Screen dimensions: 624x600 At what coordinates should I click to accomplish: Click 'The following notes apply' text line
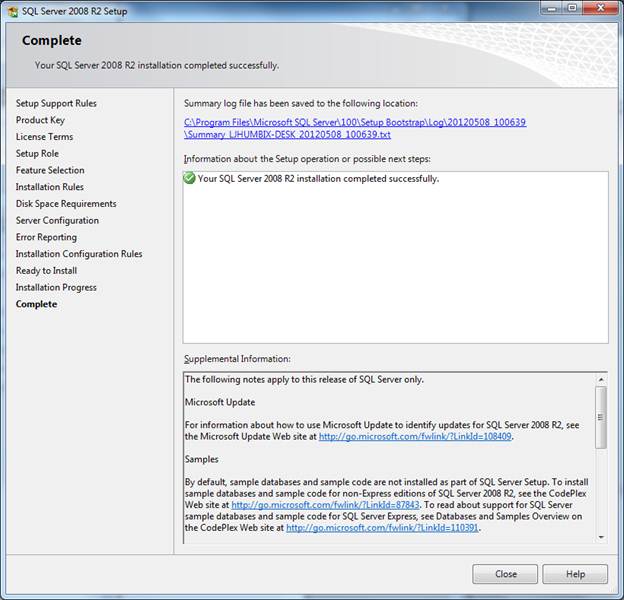[304, 380]
